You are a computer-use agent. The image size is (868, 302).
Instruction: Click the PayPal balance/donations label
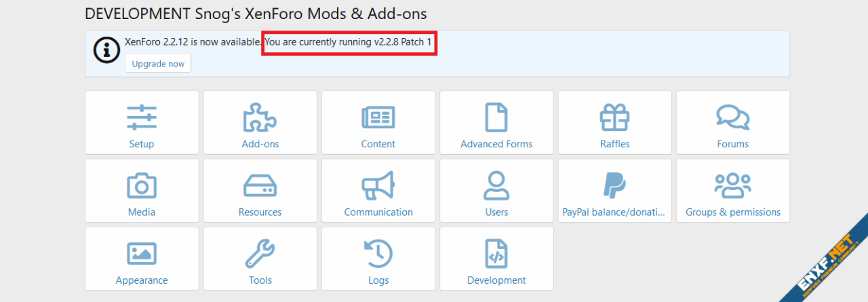(614, 212)
